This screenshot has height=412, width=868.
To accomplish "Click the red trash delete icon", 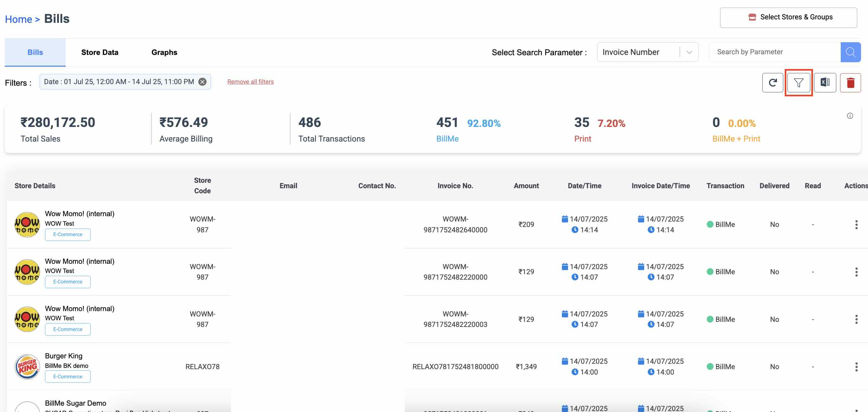I will [x=850, y=83].
